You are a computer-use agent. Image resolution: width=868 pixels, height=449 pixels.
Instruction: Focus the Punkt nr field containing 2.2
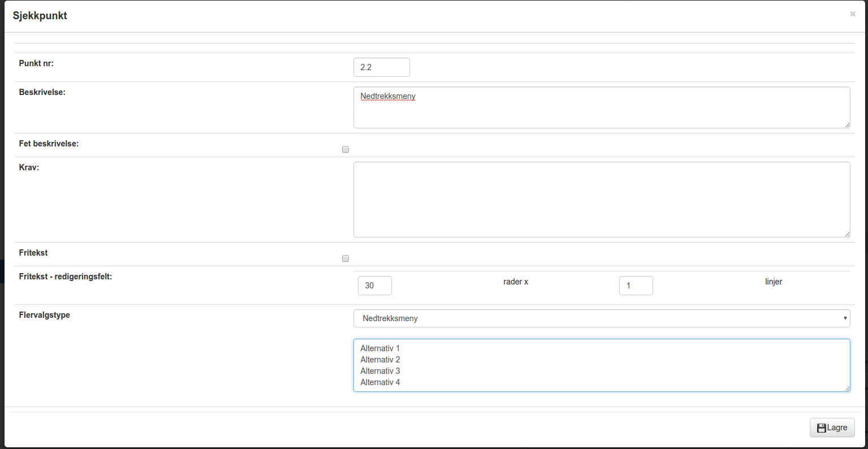(x=381, y=67)
